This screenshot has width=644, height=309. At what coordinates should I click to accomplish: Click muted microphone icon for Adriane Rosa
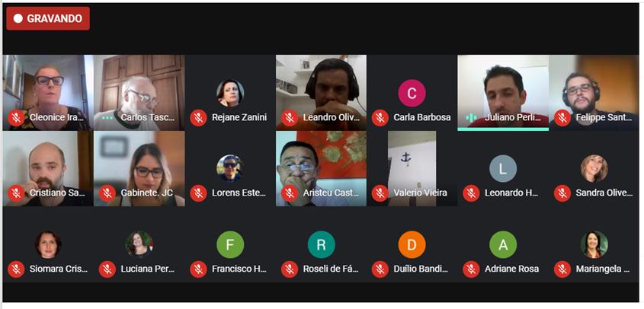(x=471, y=269)
